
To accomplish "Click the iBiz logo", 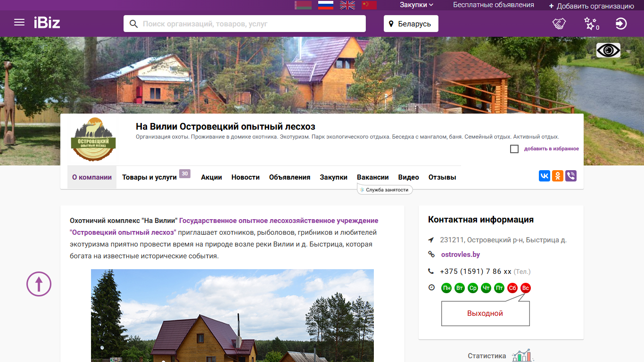I will [47, 23].
